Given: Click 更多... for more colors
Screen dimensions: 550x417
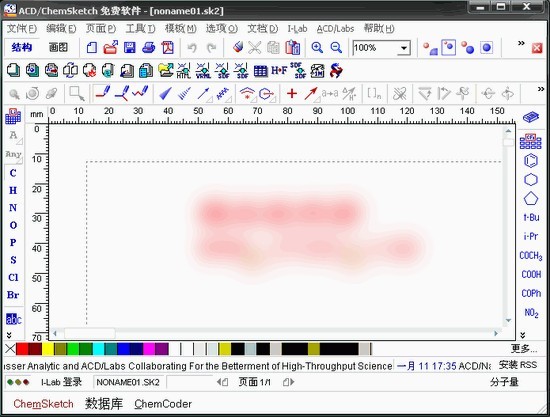Looking at the screenshot, I should coord(524,349).
